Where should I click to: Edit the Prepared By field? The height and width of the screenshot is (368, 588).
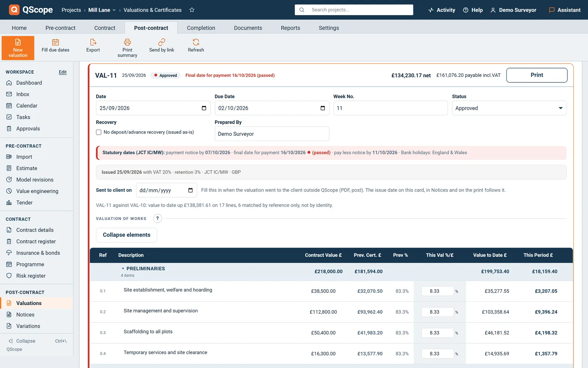pos(272,134)
